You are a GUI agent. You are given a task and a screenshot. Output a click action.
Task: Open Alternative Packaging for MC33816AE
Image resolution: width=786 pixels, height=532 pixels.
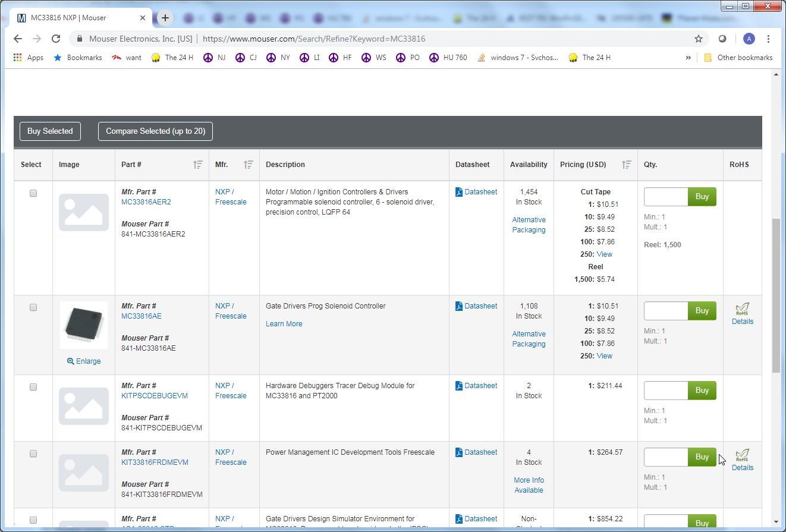(529, 339)
